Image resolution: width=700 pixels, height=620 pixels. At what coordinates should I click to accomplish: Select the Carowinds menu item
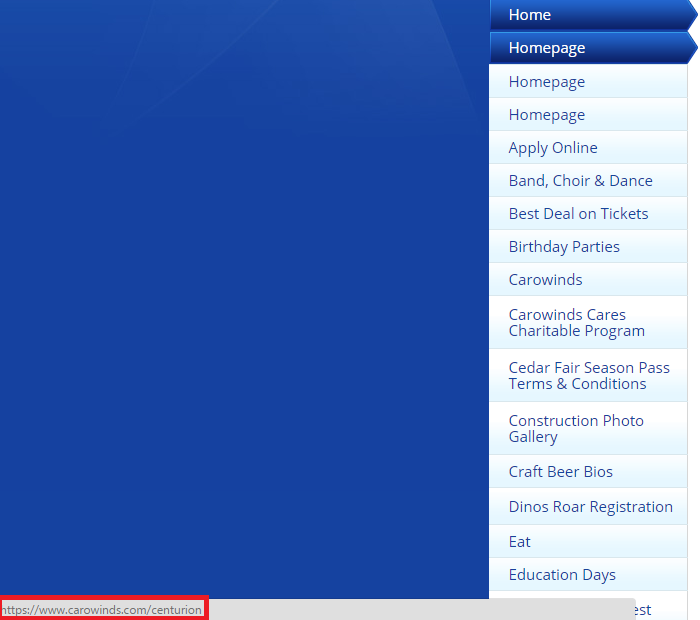545,280
